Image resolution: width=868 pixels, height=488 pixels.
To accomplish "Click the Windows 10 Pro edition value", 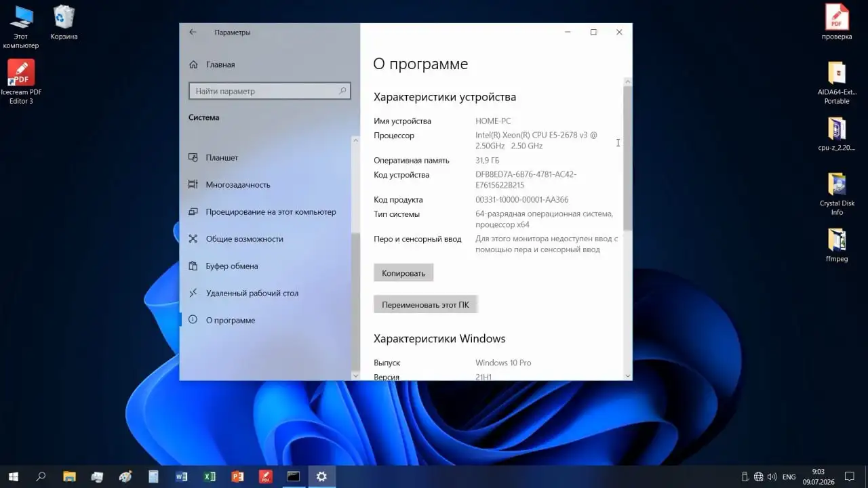I will point(503,363).
